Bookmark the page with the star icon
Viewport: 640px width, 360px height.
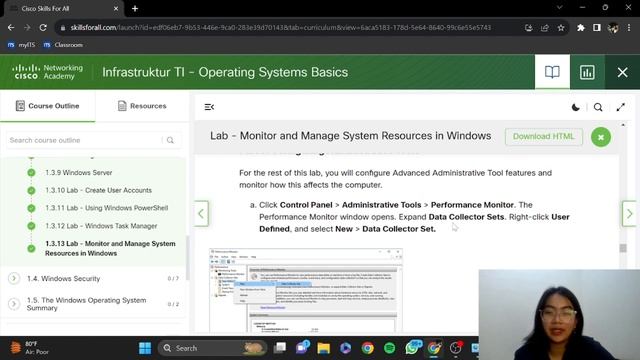pyautogui.click(x=561, y=28)
